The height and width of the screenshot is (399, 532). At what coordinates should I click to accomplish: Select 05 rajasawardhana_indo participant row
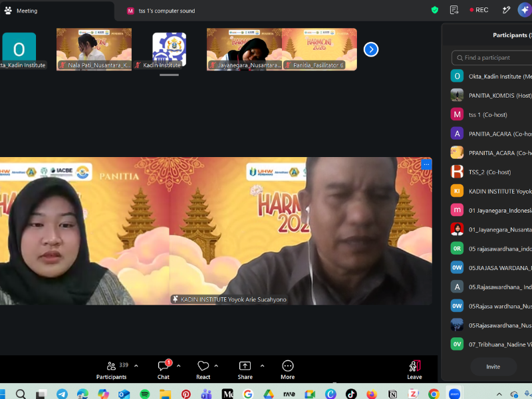491,249
